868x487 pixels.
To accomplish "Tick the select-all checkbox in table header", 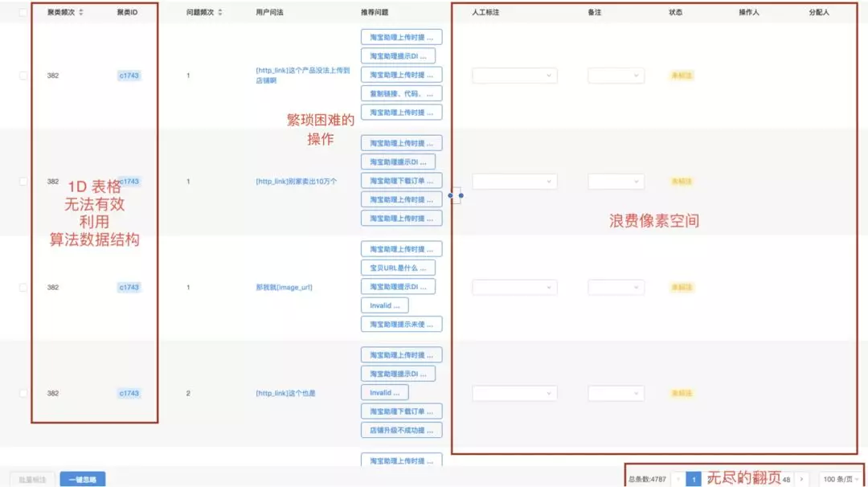I will (23, 12).
